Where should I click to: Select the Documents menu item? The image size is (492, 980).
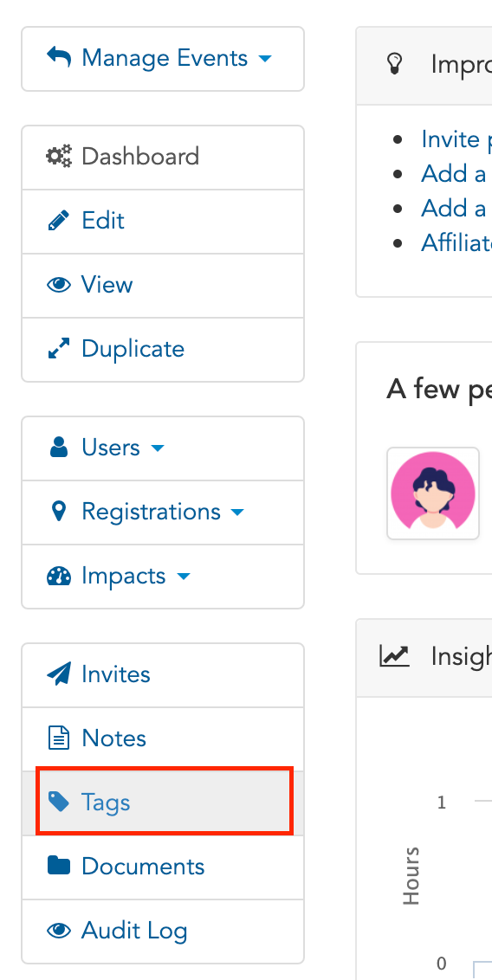tap(163, 867)
